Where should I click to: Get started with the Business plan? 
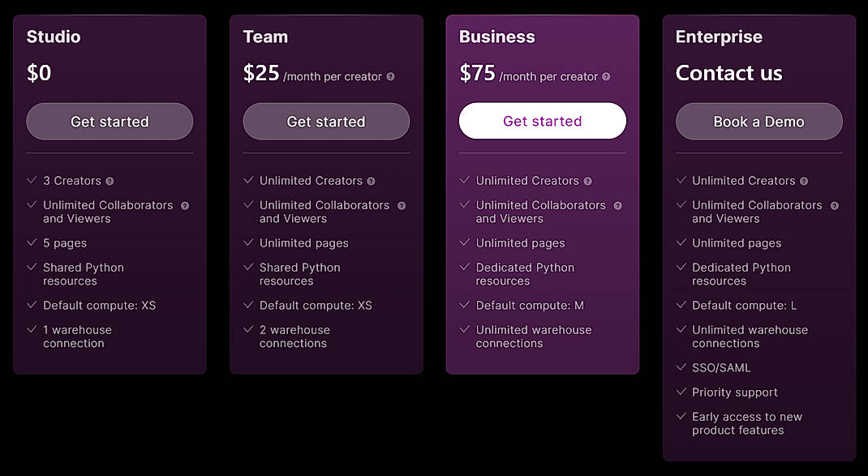click(542, 121)
